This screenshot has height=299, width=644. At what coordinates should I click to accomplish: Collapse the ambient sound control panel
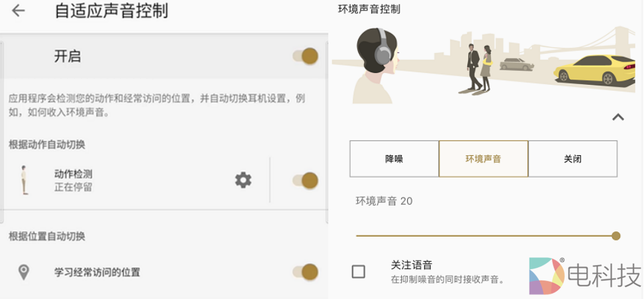coord(618,117)
